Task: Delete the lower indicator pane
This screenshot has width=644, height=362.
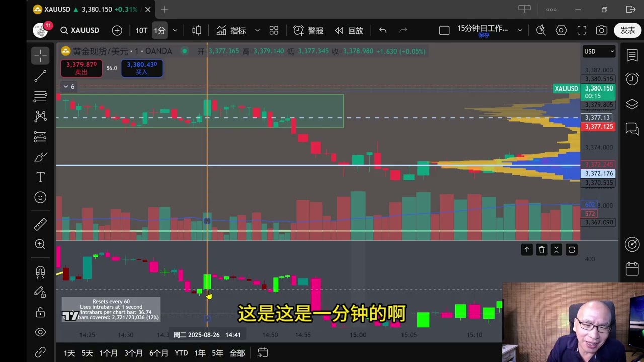Action: point(542,250)
